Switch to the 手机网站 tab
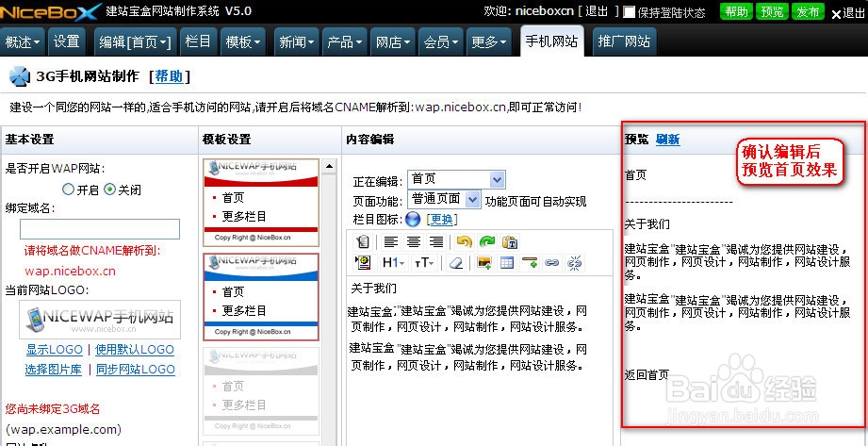This screenshot has height=446, width=868. [552, 41]
